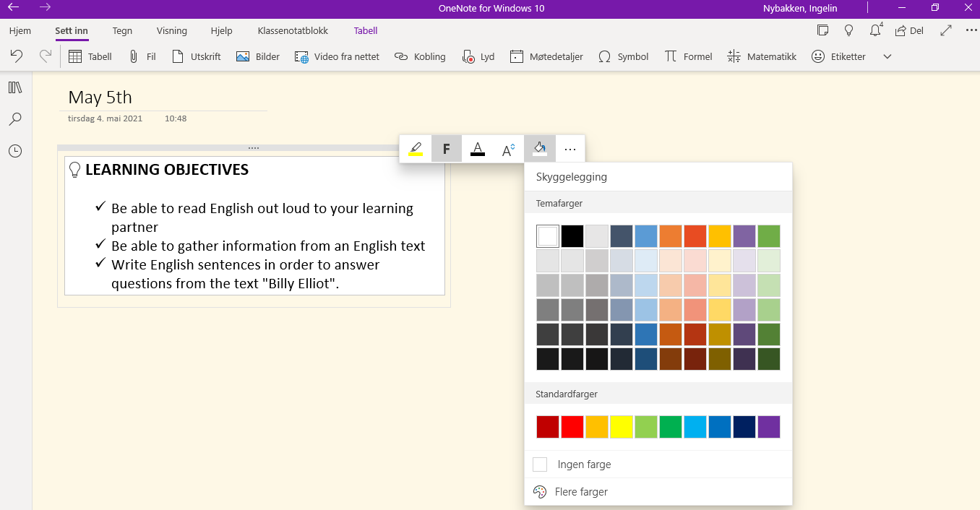Viewport: 980px width, 510px height.
Task: Open the Klassenotatblokk tab
Action: 293,31
